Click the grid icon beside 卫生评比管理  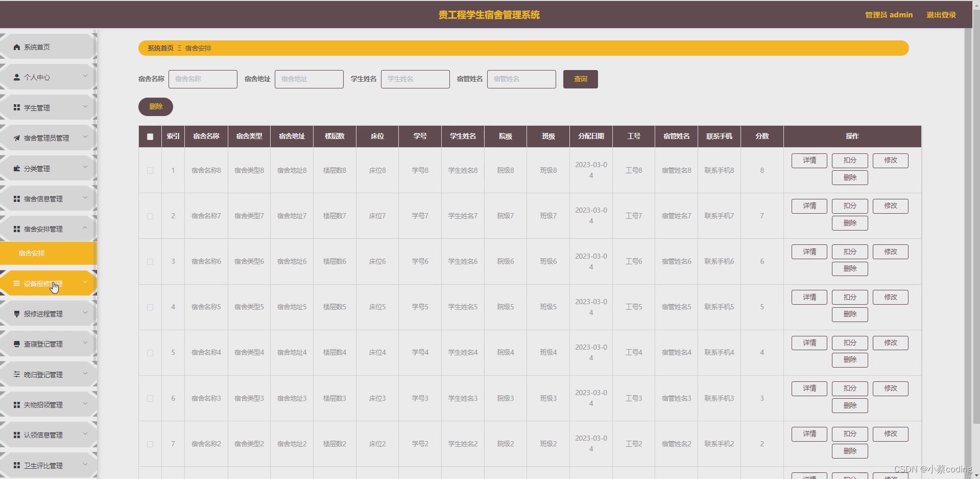(17, 465)
